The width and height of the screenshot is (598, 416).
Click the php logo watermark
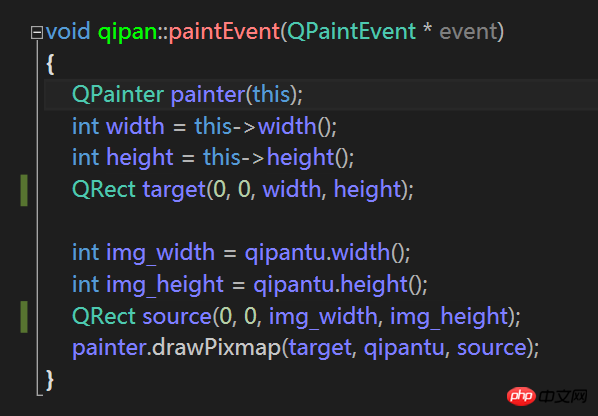click(521, 396)
